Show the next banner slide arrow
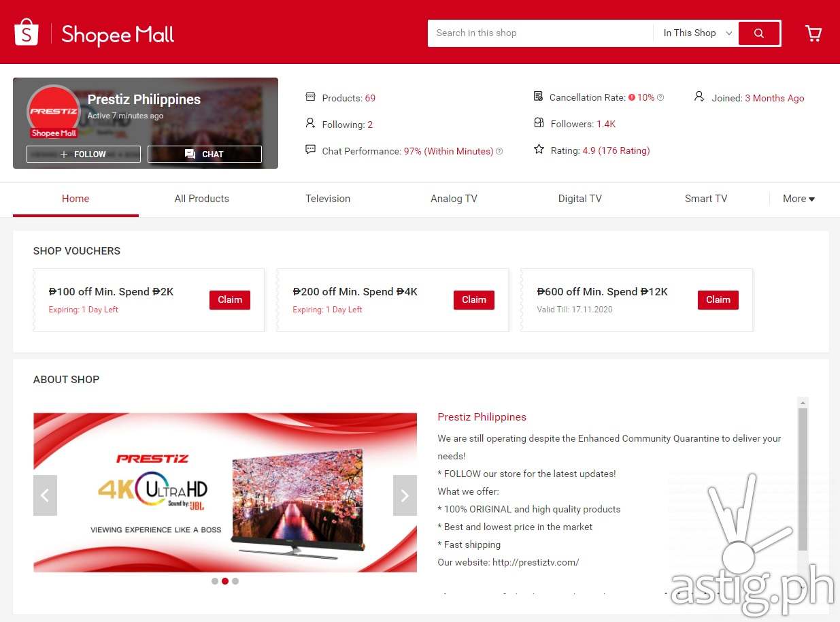 (405, 495)
